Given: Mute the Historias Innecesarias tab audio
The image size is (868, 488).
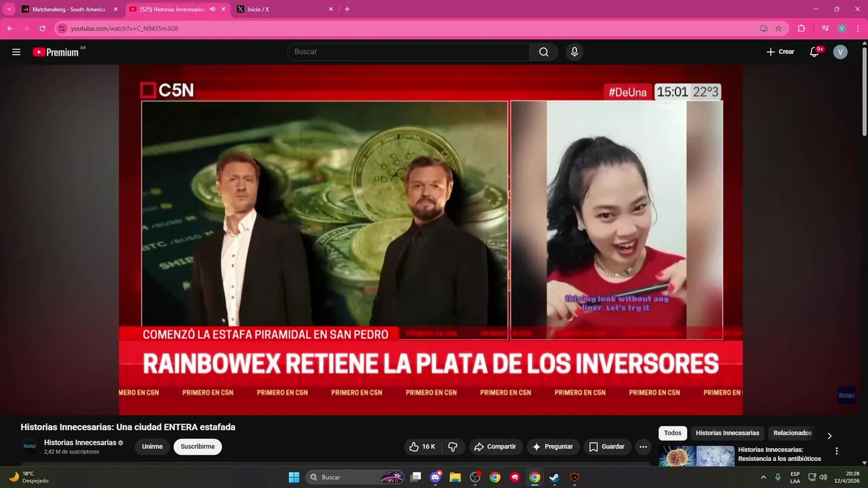Looking at the screenshot, I should tap(212, 9).
